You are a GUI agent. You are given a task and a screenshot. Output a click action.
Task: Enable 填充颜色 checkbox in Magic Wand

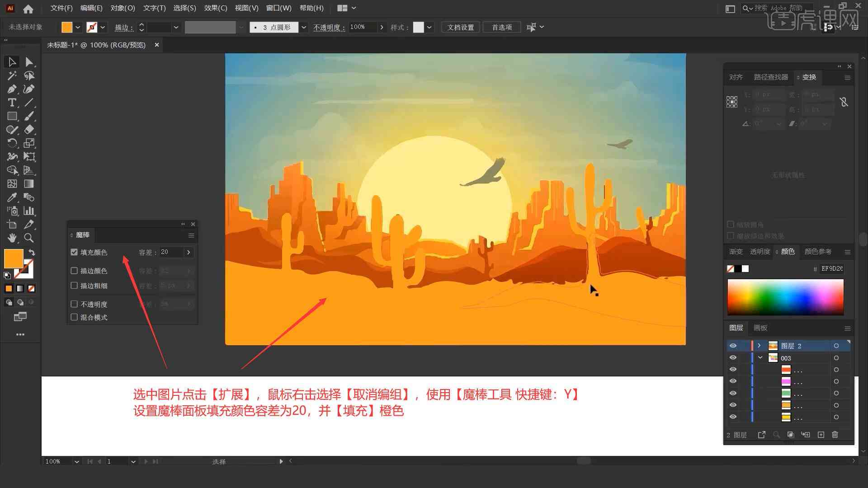74,252
